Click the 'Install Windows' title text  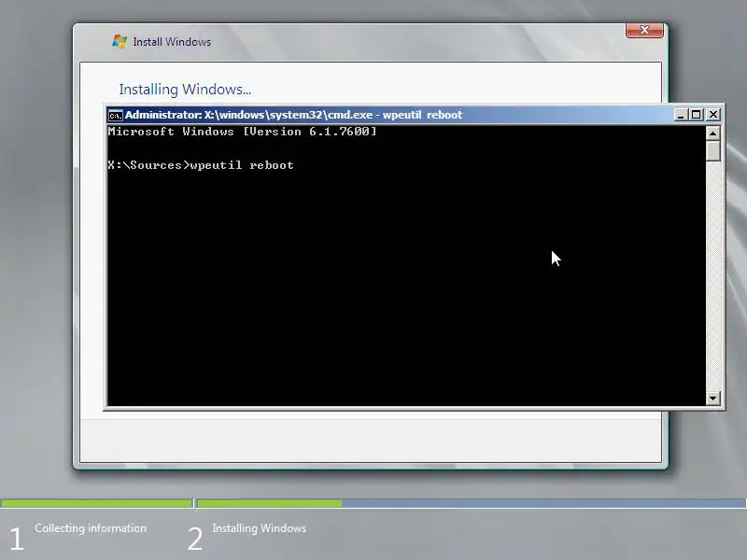[172, 42]
